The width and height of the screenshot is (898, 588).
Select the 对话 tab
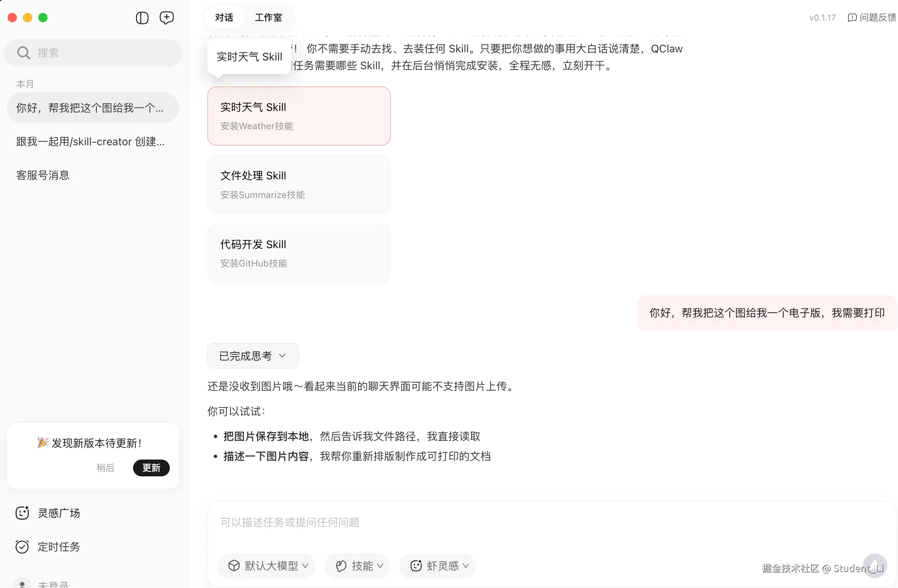(223, 17)
